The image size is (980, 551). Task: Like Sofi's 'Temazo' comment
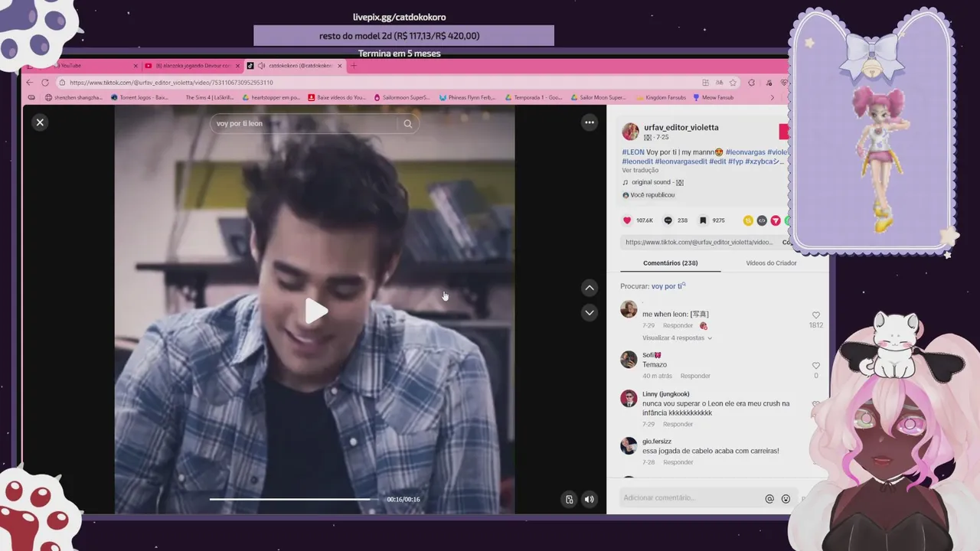coord(815,366)
